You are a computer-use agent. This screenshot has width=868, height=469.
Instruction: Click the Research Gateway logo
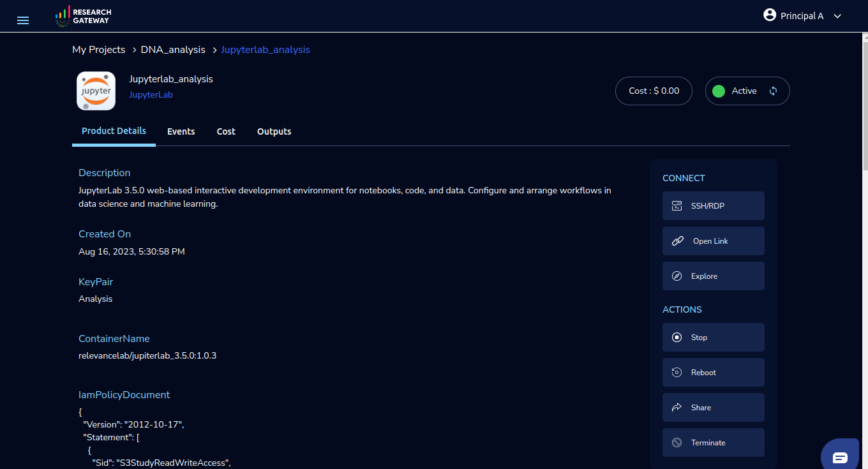point(83,17)
